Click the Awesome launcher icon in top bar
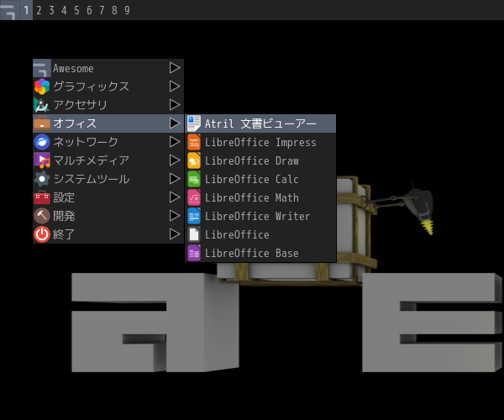Screen dimensions: 504x420 click(x=9, y=10)
